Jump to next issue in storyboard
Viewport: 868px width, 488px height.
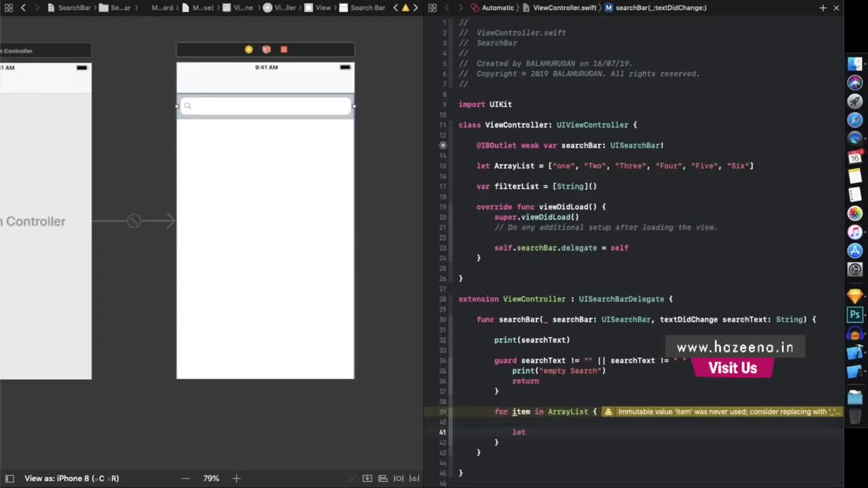[x=415, y=7]
